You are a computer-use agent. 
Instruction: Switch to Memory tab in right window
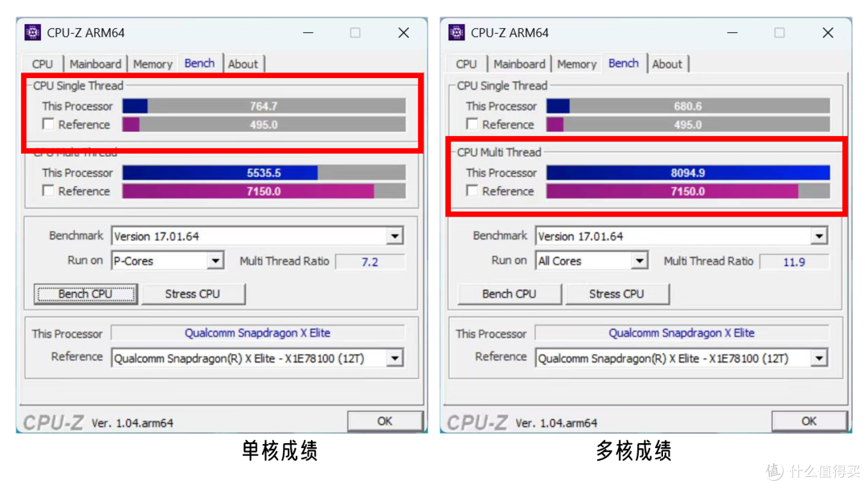point(577,64)
